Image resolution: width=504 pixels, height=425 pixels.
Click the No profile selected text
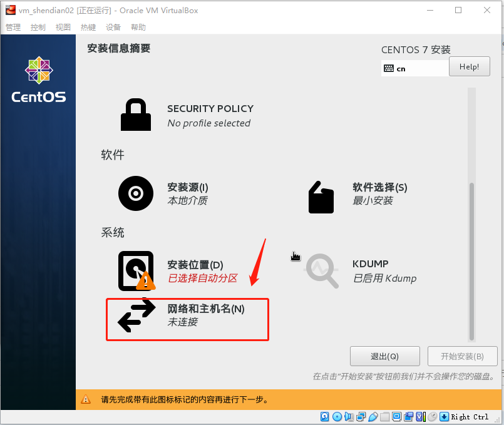[209, 123]
